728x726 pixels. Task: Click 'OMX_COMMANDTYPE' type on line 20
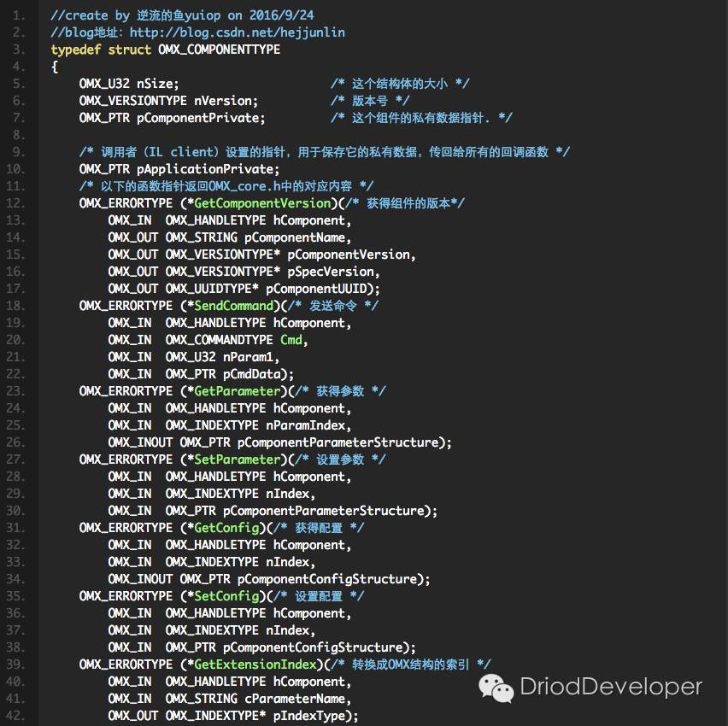[x=219, y=340]
